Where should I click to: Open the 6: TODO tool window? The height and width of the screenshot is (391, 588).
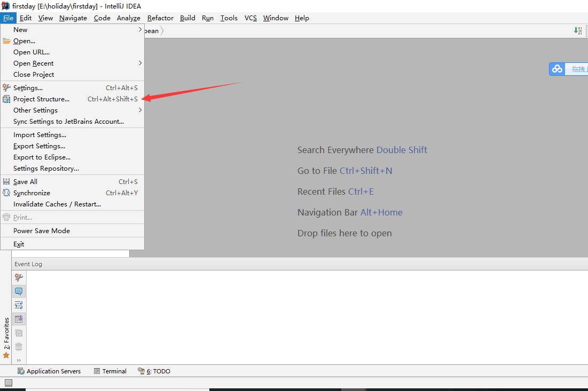click(154, 371)
